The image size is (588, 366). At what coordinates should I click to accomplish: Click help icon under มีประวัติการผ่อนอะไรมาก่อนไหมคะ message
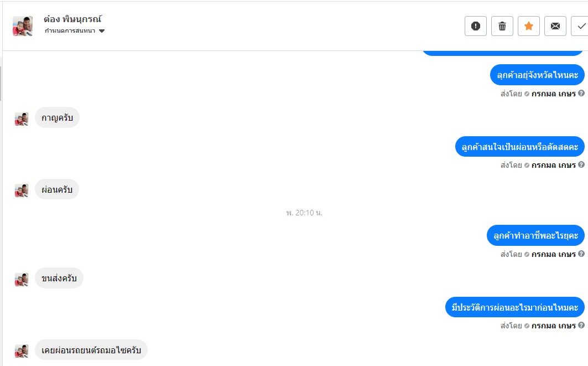tap(581, 325)
